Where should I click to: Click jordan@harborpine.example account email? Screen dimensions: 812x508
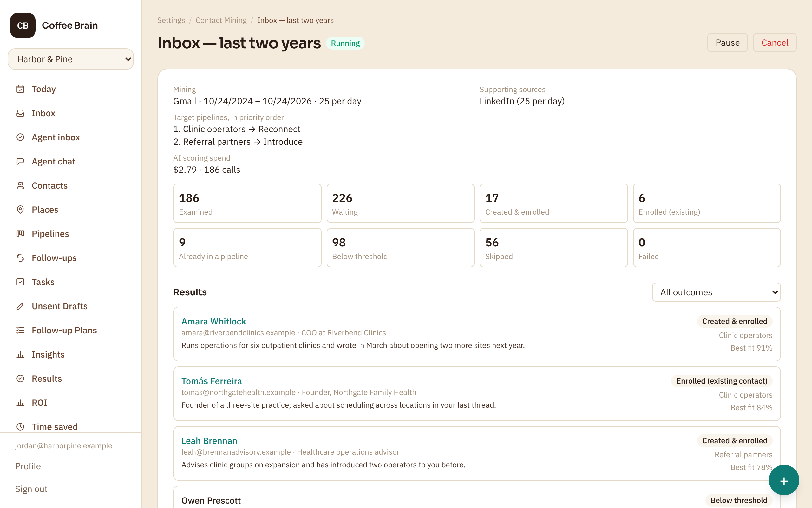(x=64, y=445)
